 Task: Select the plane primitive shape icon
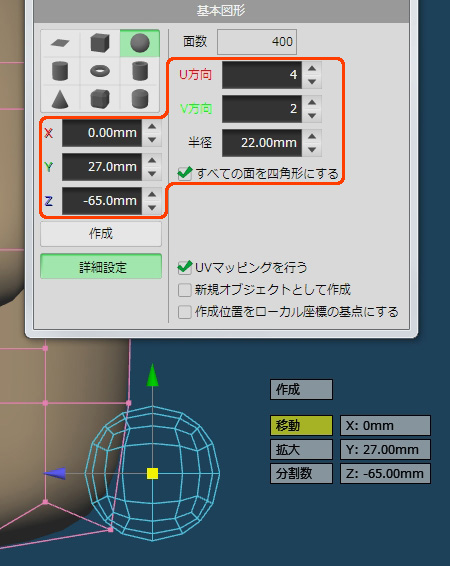click(x=60, y=43)
